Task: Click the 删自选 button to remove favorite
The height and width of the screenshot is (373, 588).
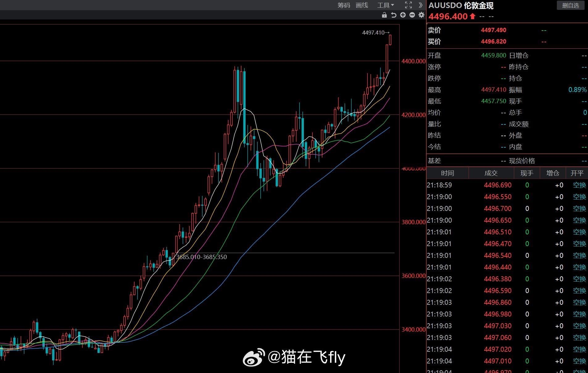Action: click(x=571, y=5)
